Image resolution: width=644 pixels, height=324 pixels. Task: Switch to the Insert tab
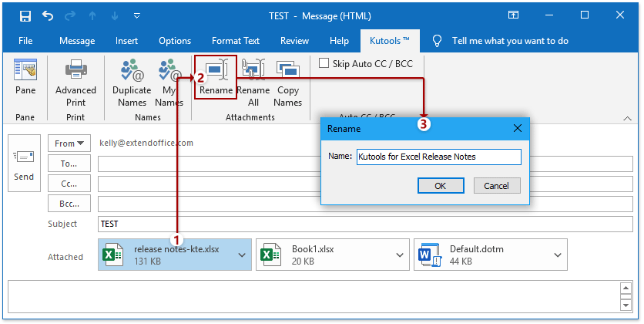point(126,41)
